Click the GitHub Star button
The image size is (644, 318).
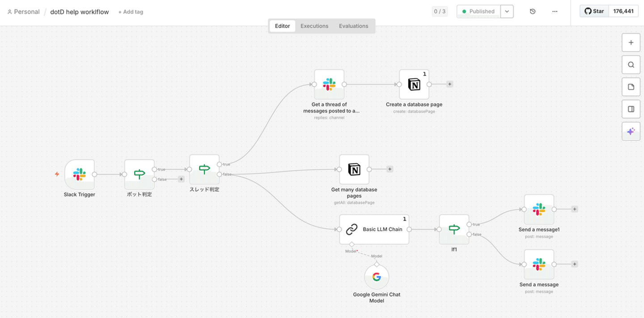[x=594, y=11]
